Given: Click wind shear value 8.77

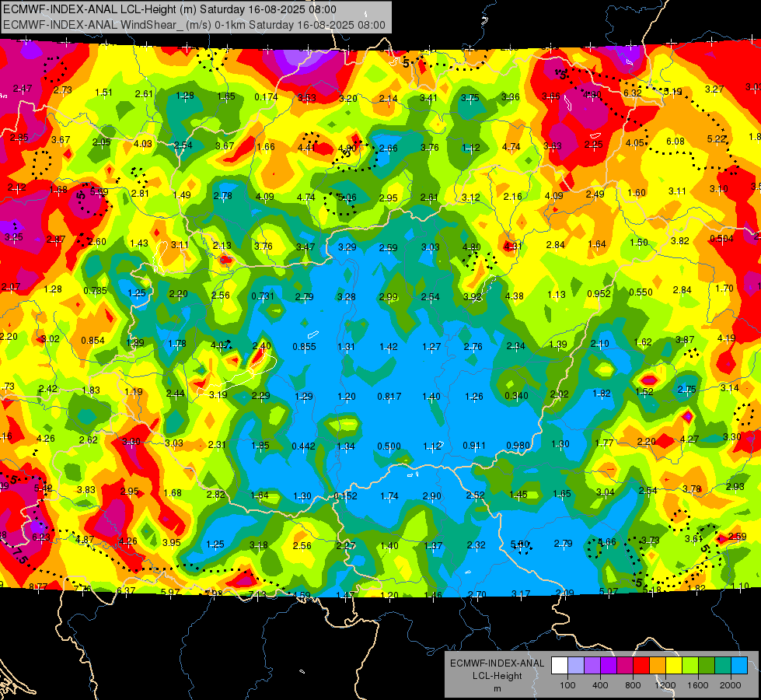Looking at the screenshot, I should (x=38, y=586).
